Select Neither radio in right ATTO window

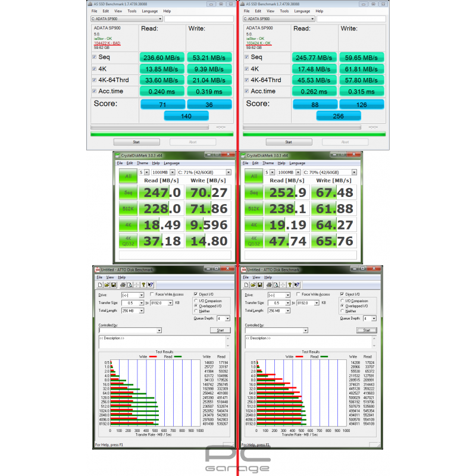click(x=342, y=311)
